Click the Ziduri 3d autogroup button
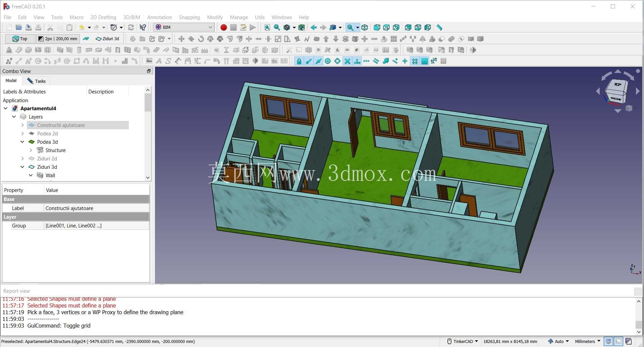644x347 pixels. (x=107, y=39)
